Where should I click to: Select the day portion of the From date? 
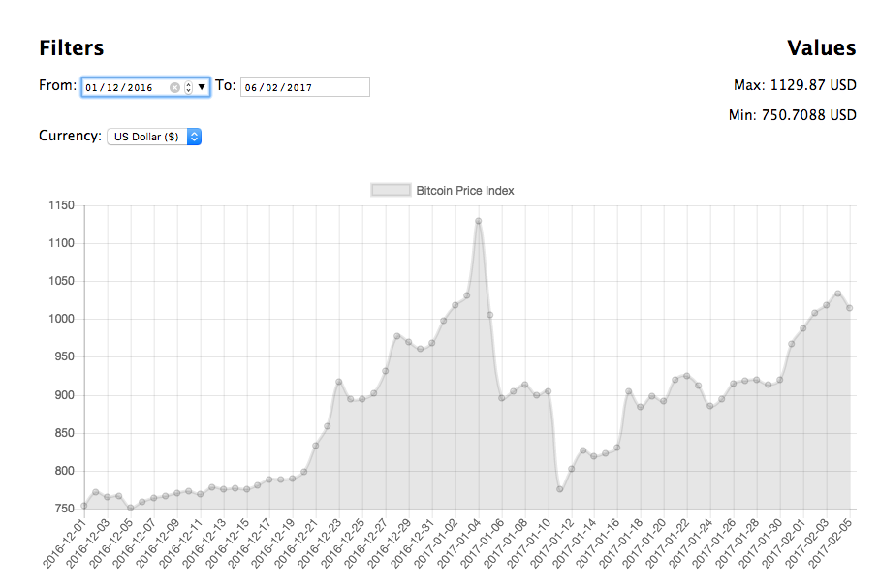[91, 88]
